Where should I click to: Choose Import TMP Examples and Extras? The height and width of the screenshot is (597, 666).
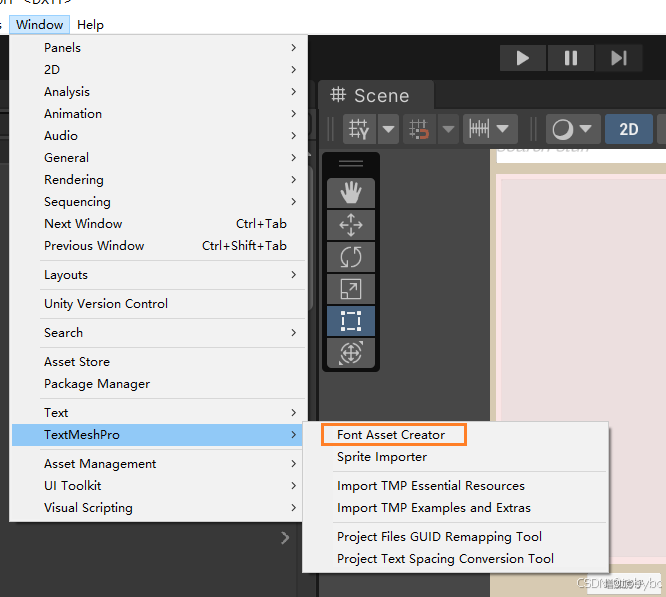(455, 508)
